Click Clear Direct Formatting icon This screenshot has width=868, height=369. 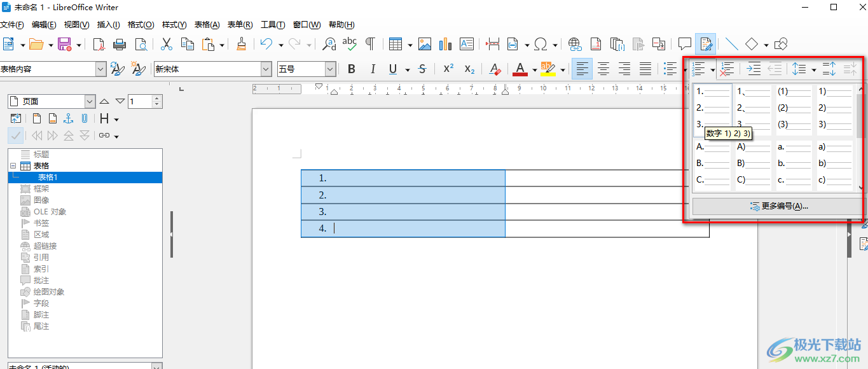tap(495, 69)
